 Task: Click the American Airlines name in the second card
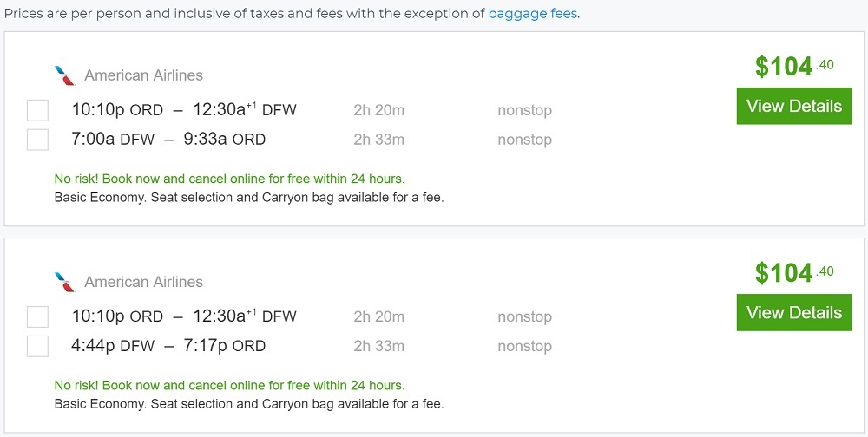143,283
